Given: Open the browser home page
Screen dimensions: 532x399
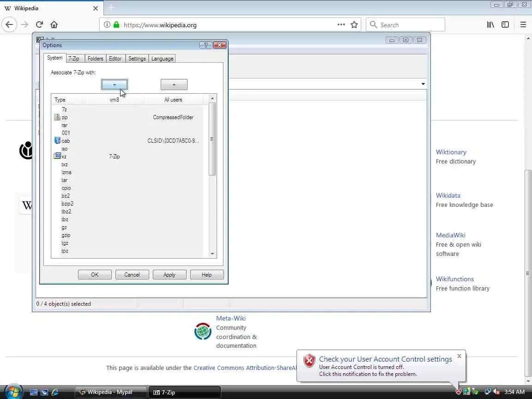Looking at the screenshot, I should coord(54,24).
